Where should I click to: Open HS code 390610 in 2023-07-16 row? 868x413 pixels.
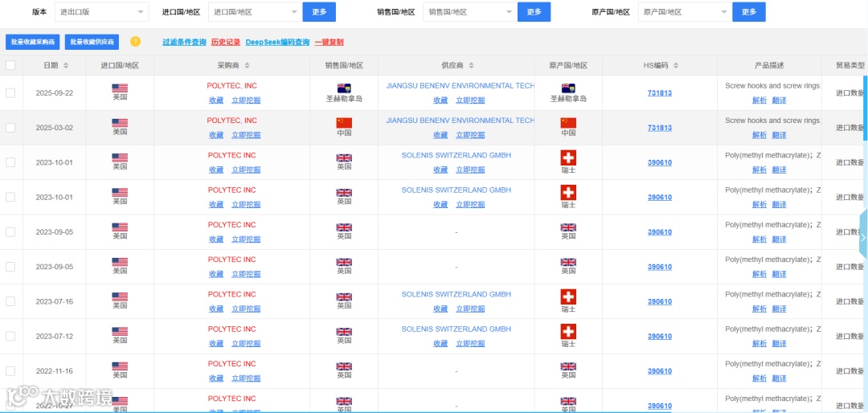[660, 302]
